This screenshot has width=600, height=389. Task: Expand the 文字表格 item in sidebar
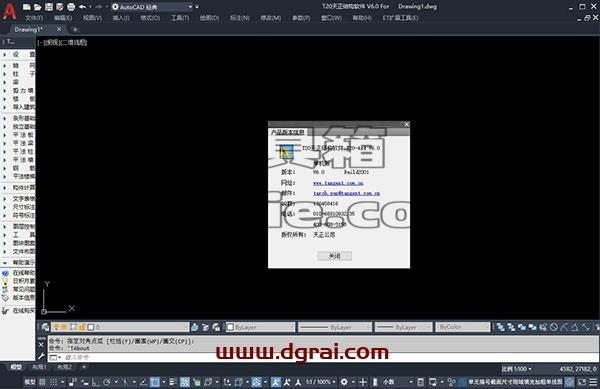coord(19,199)
